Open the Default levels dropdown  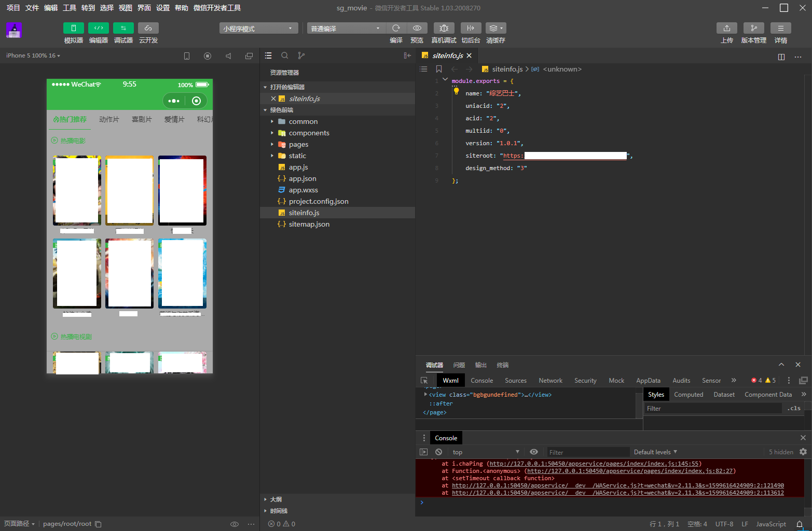[655, 452]
